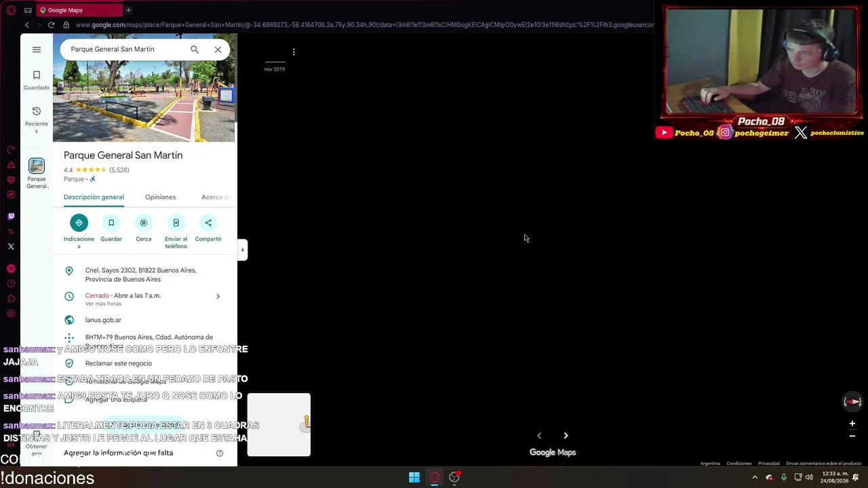Open the Google Maps hamburger menu

(x=37, y=49)
